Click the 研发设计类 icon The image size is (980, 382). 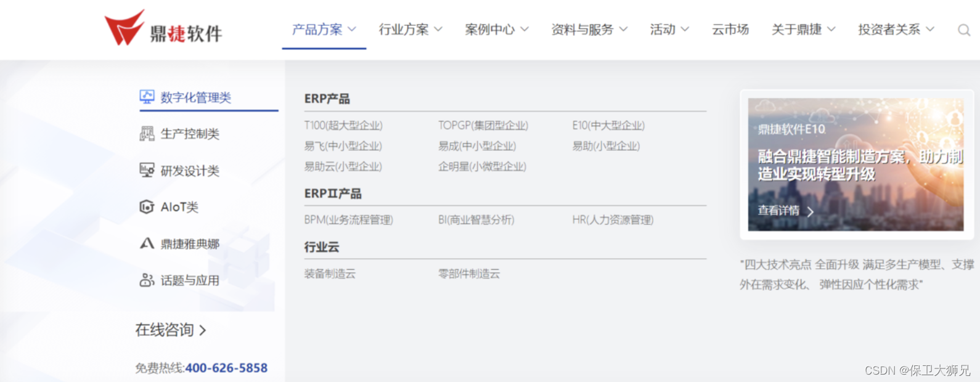[147, 170]
